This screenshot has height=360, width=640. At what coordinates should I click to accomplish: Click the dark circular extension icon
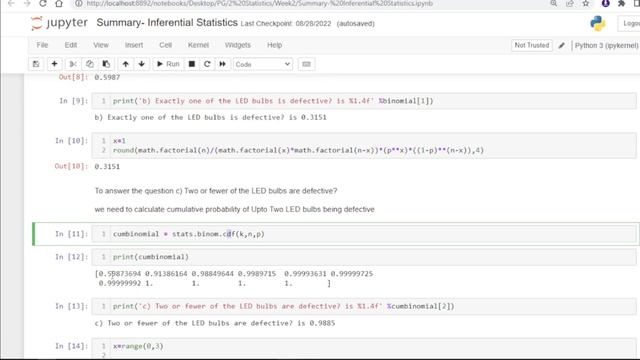606,3
